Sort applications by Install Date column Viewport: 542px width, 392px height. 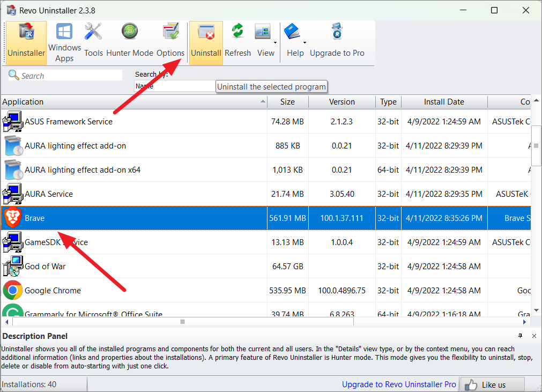click(444, 102)
